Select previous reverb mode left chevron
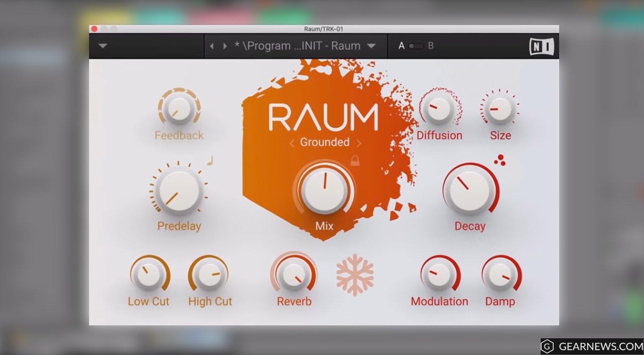 point(292,143)
